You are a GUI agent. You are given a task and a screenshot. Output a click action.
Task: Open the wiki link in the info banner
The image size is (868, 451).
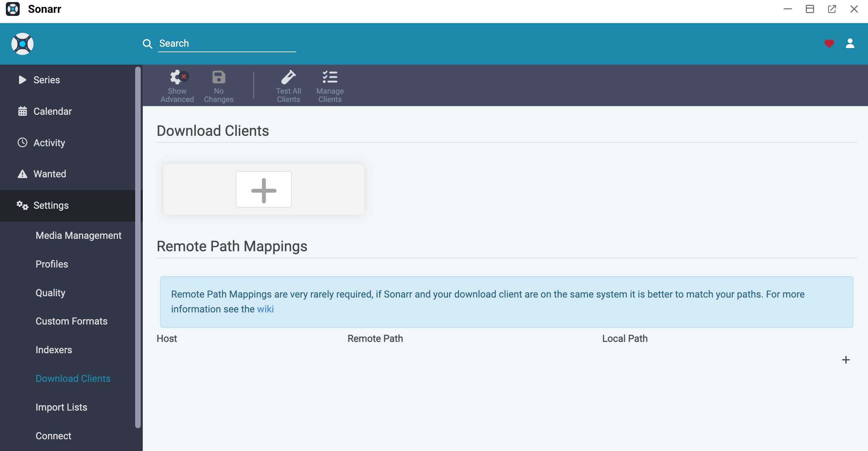(266, 309)
